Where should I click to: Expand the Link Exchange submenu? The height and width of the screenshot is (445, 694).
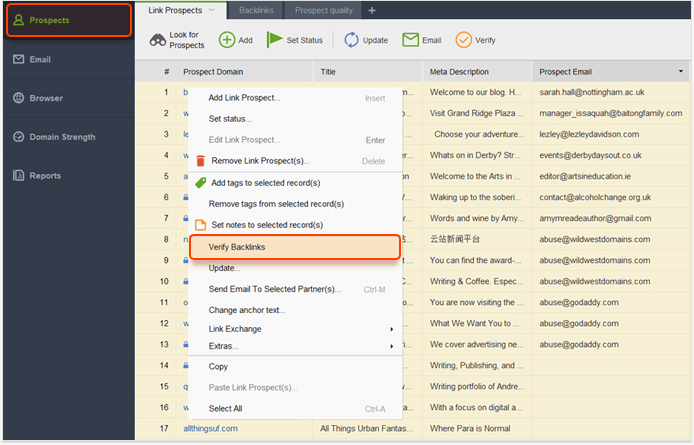pos(391,329)
